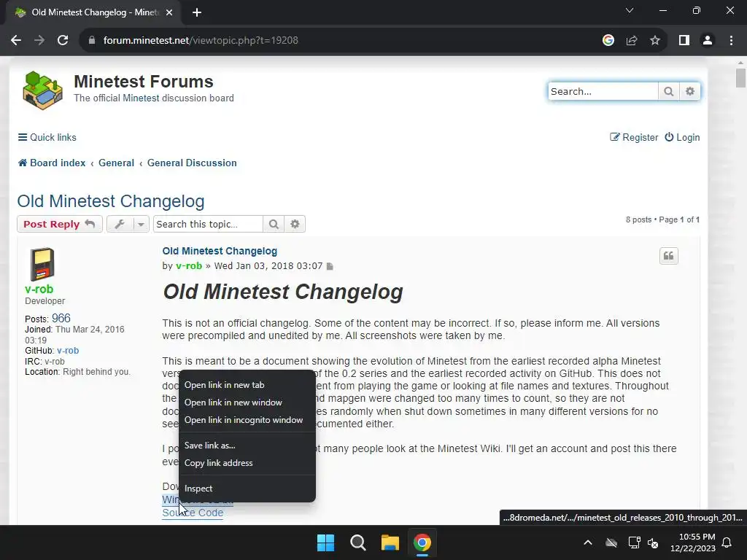Screen dimensions: 747x560
Task: Select Open link in incognito window
Action: 247,420
